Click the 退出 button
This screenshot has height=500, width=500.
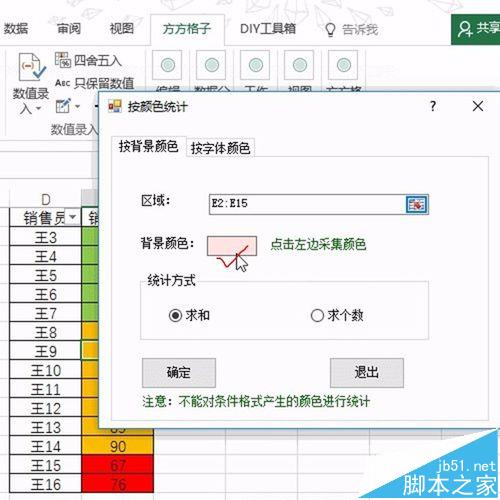[367, 373]
